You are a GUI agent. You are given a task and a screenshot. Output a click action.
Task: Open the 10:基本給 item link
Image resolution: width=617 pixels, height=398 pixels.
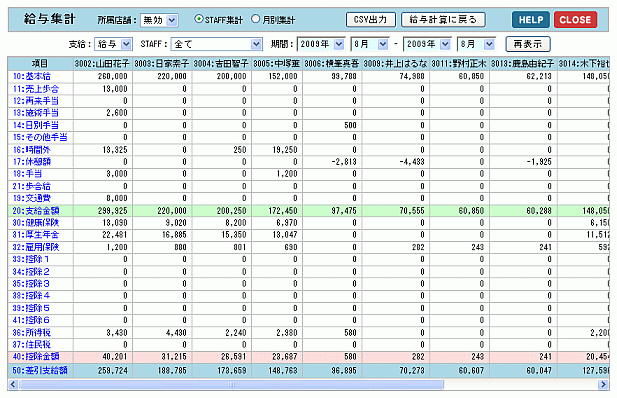tap(32, 76)
